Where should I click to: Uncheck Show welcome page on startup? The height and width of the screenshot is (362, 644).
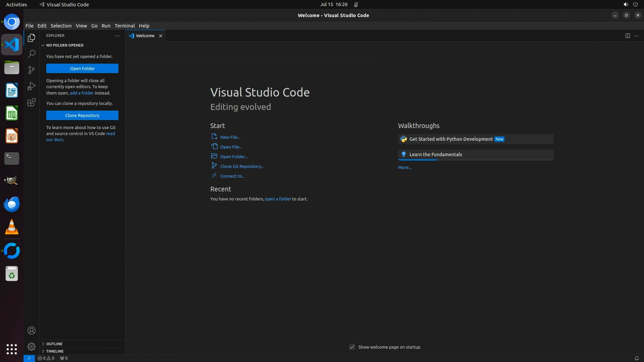[352, 347]
